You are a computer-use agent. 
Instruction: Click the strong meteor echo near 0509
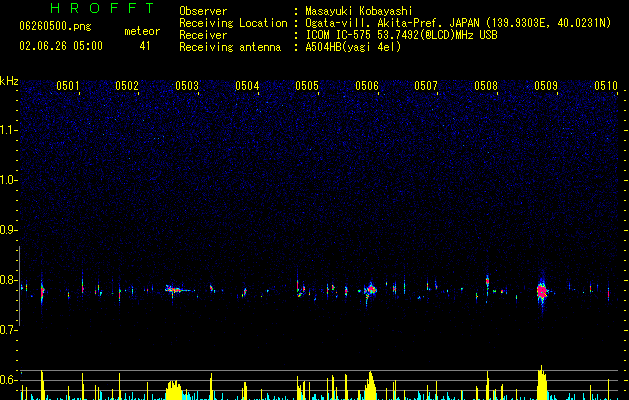[x=542, y=291]
